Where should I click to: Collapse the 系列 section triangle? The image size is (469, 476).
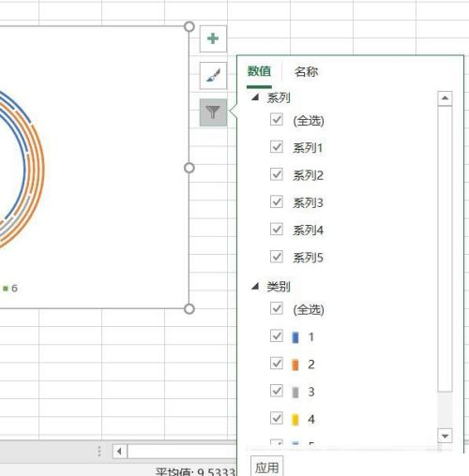coord(255,97)
